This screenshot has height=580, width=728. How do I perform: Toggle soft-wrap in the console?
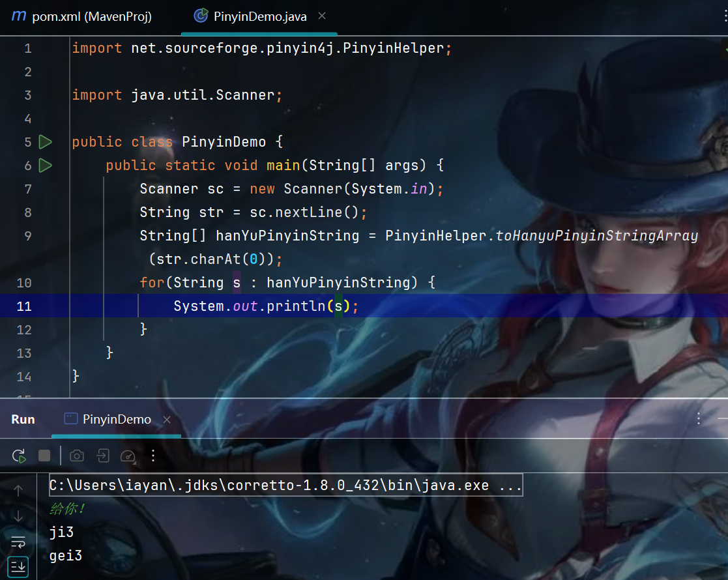pyautogui.click(x=18, y=542)
